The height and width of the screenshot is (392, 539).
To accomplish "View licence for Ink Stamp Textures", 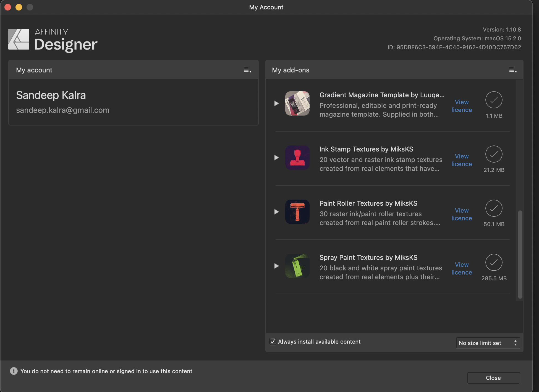I will [462, 160].
